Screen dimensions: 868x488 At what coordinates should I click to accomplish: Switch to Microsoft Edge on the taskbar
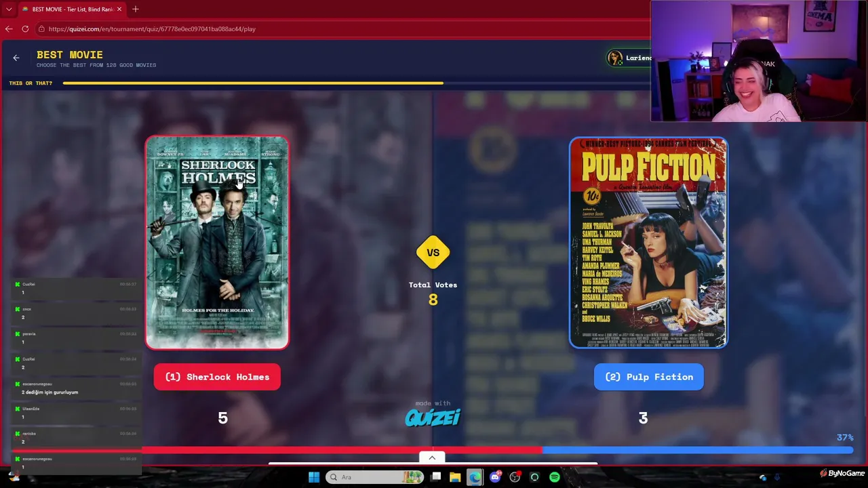475,477
